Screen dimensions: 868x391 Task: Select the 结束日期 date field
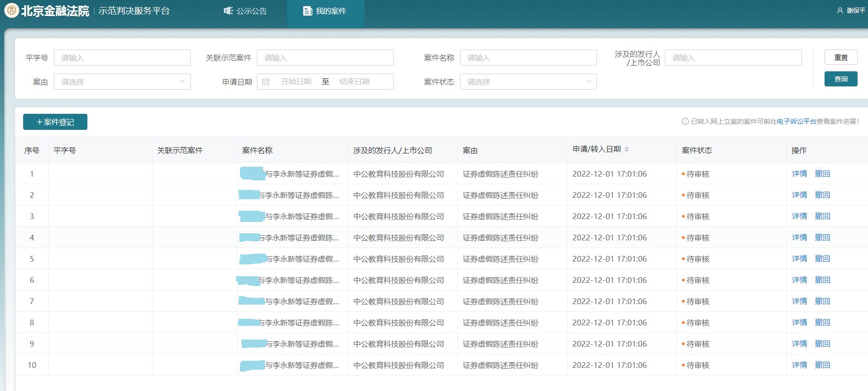354,82
